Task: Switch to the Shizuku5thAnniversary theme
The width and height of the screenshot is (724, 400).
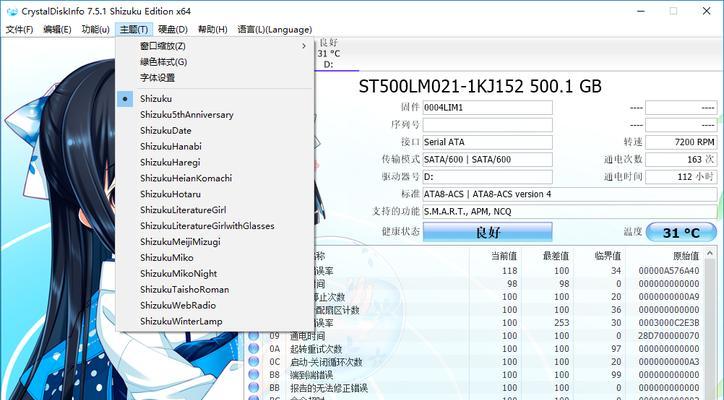Action: point(215,115)
